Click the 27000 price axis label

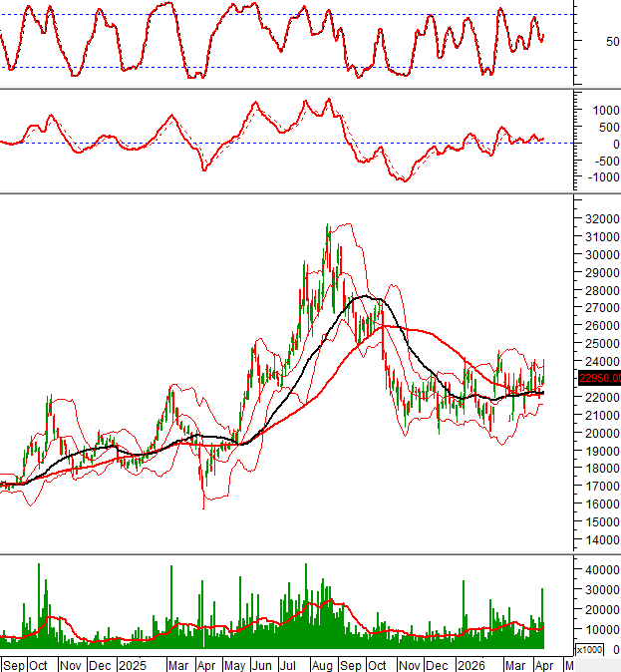[599, 308]
